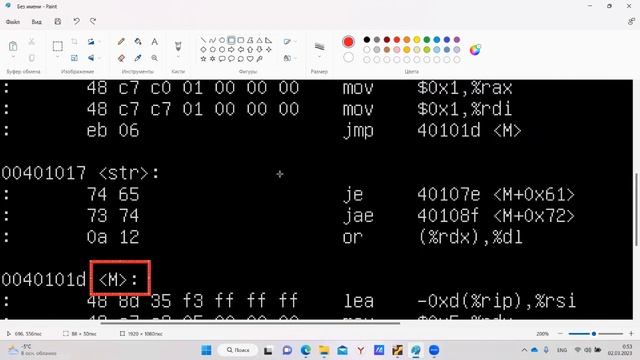
Task: Open the Файл menu
Action: [x=13, y=22]
